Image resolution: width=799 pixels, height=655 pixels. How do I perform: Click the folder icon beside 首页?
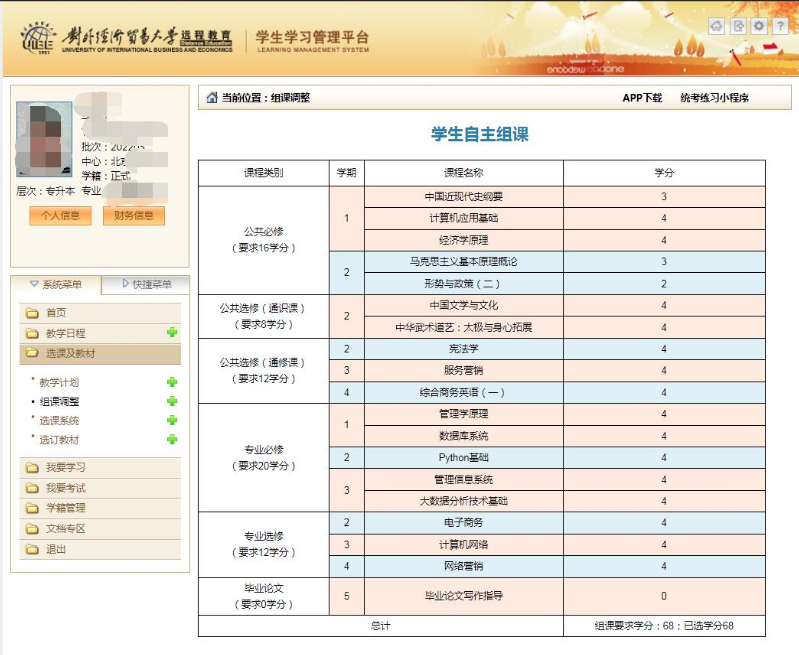coord(32,313)
